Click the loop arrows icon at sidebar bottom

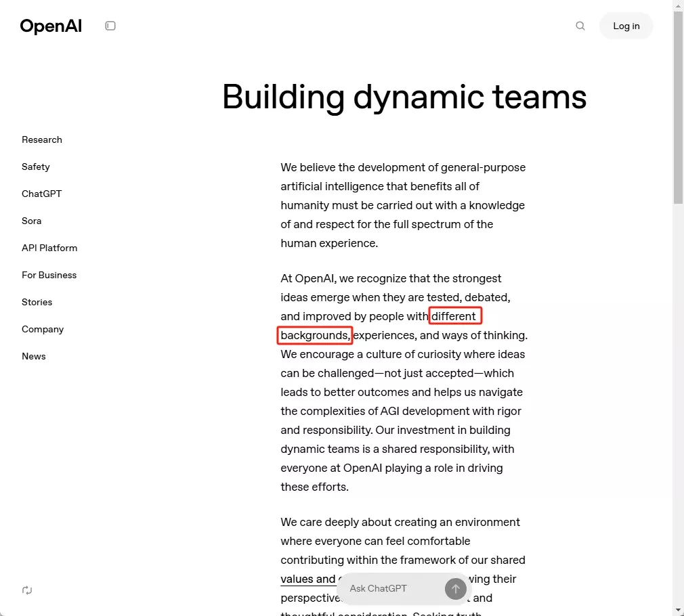tap(27, 590)
